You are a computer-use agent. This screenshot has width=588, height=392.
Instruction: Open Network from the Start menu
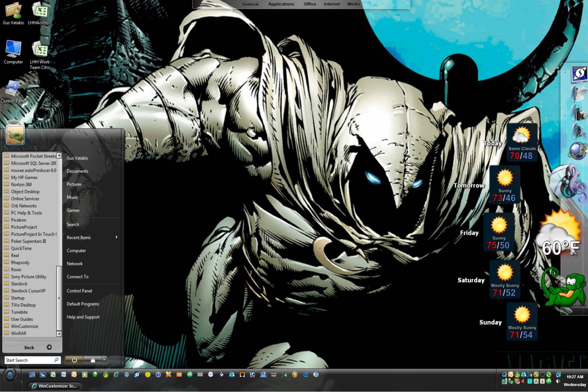pos(74,264)
